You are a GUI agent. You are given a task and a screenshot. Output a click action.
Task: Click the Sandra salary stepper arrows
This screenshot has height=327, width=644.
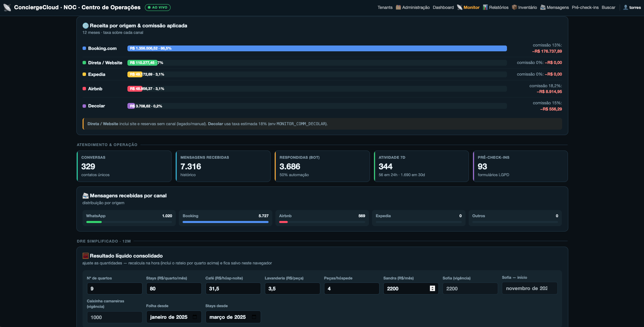coord(432,288)
